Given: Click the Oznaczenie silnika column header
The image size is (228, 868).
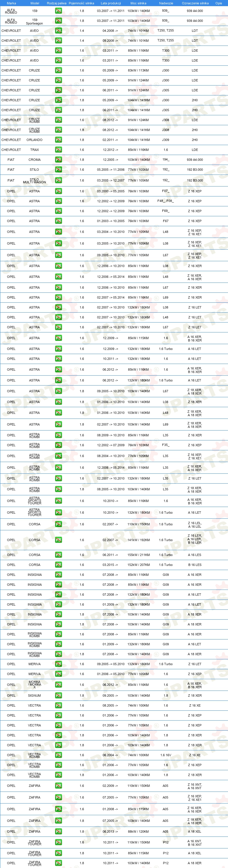Looking at the screenshot, I should pyautogui.click(x=195, y=3).
